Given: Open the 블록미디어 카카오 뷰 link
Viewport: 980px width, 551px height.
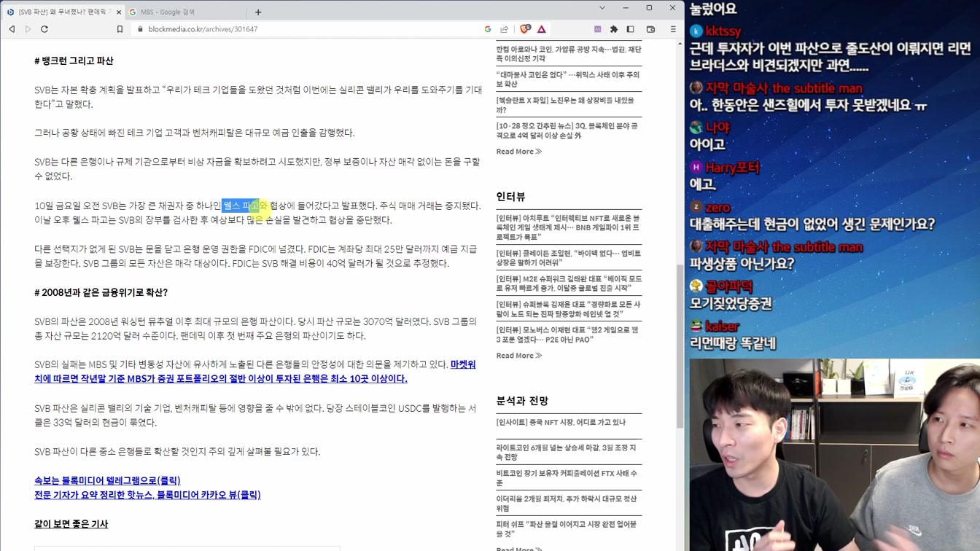Looking at the screenshot, I should pyautogui.click(x=147, y=495).
